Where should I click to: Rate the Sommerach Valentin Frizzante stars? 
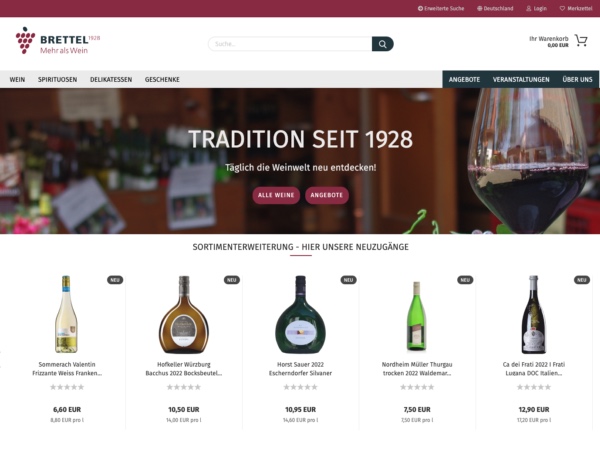(67, 387)
